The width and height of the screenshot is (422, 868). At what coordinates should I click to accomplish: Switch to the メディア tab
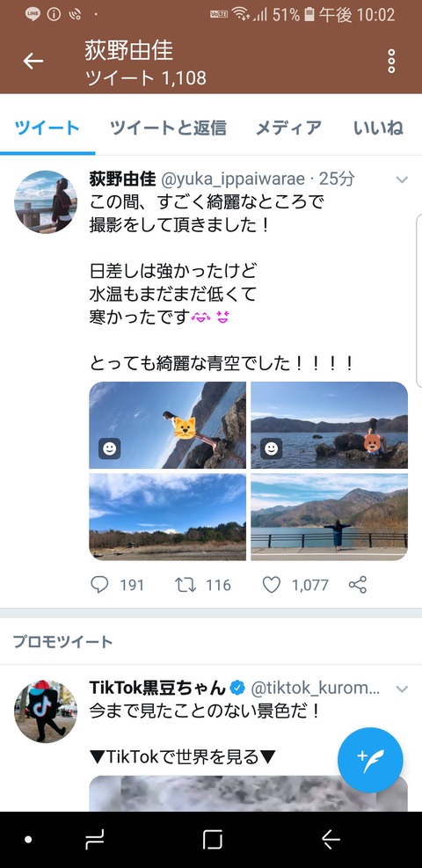pos(288,128)
